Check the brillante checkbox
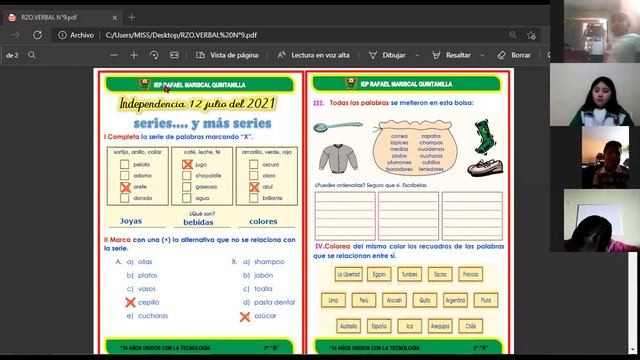The height and width of the screenshot is (360, 640). 253,198
